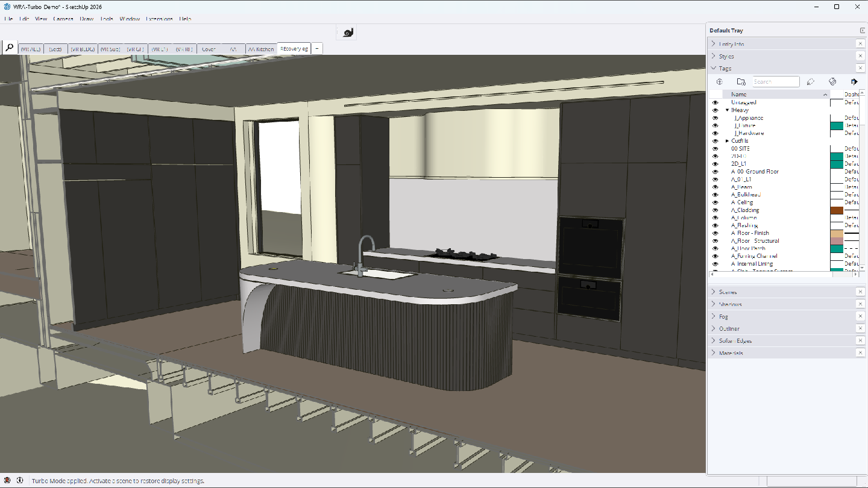Click the info status bar icon
The width and height of the screenshot is (868, 488).
(x=20, y=481)
